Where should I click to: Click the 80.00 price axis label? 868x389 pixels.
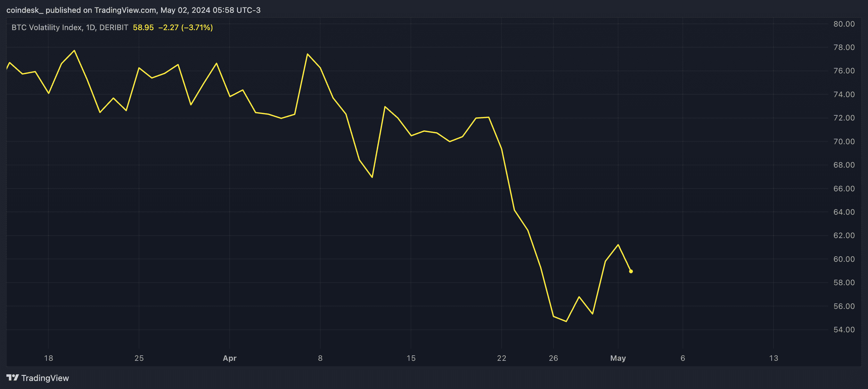coord(844,24)
